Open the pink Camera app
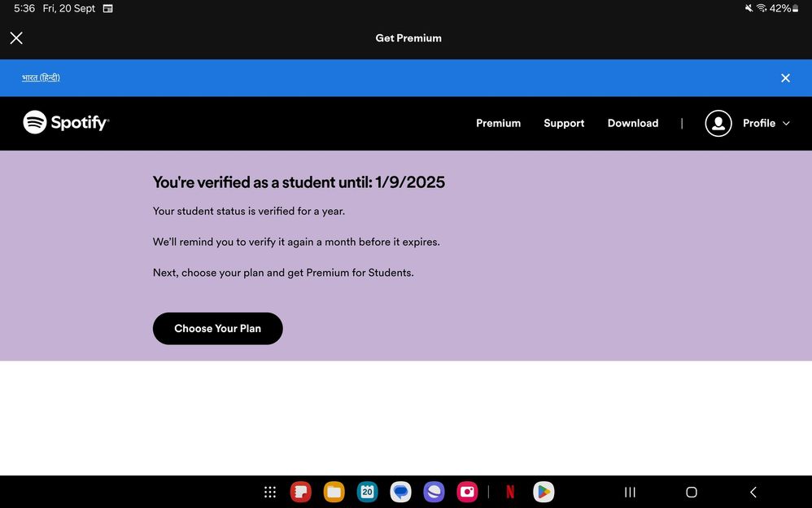 [467, 492]
